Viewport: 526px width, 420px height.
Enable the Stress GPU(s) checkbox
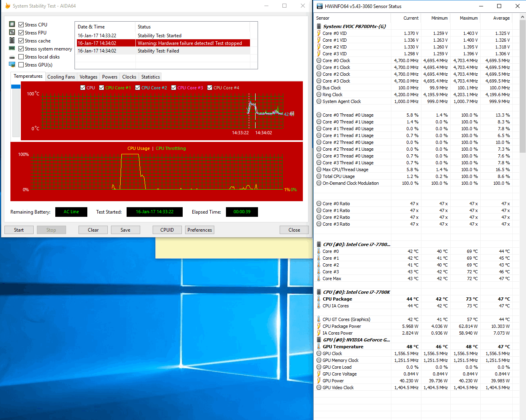(x=21, y=65)
